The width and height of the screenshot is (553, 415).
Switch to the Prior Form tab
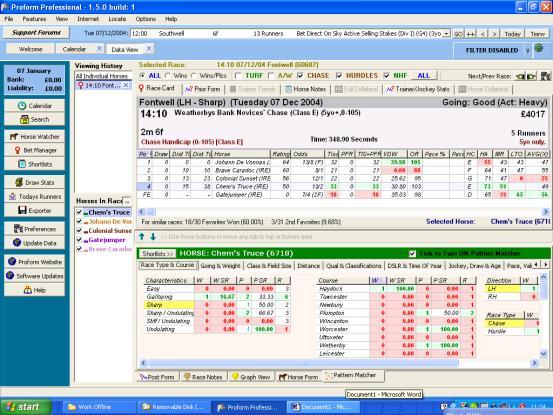pos(203,89)
